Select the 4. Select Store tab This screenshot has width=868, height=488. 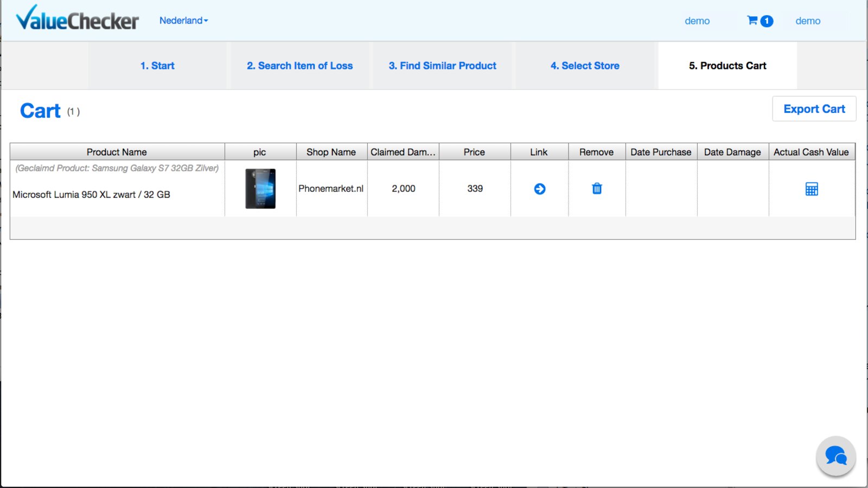tap(585, 66)
